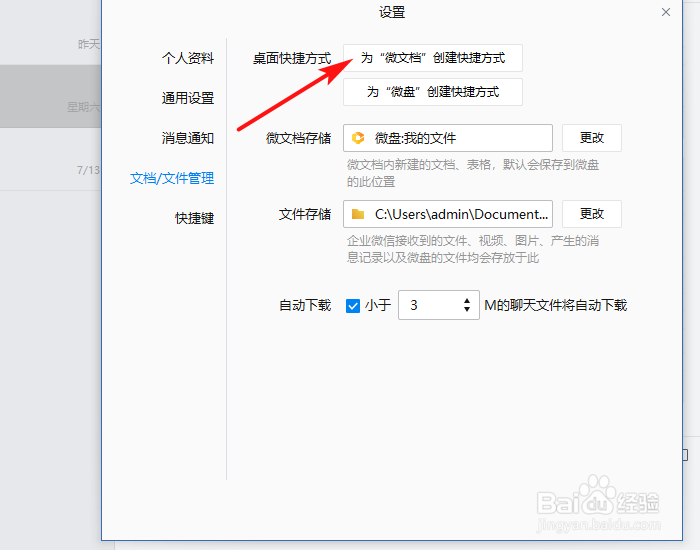Click the auto-download size value 3

pyautogui.click(x=414, y=305)
